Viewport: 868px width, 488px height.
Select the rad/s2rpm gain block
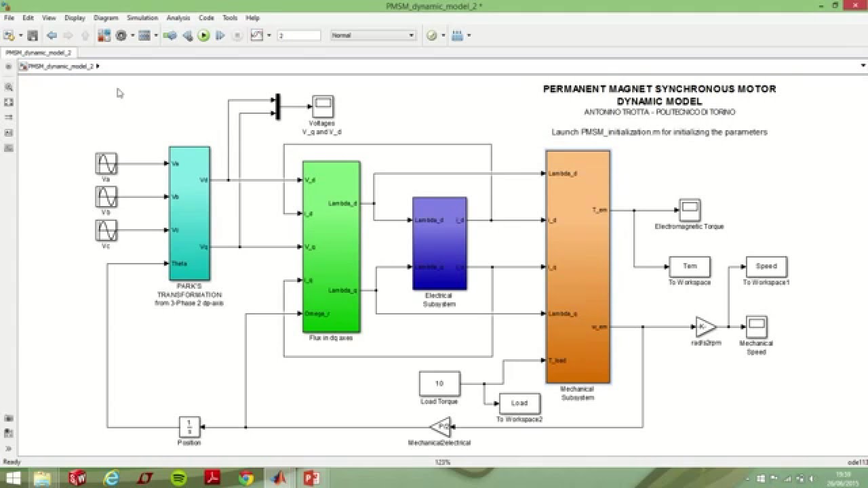tap(705, 327)
